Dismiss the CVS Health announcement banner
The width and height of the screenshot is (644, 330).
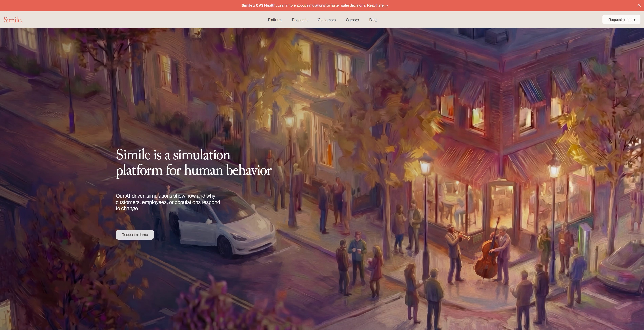pyautogui.click(x=639, y=5)
